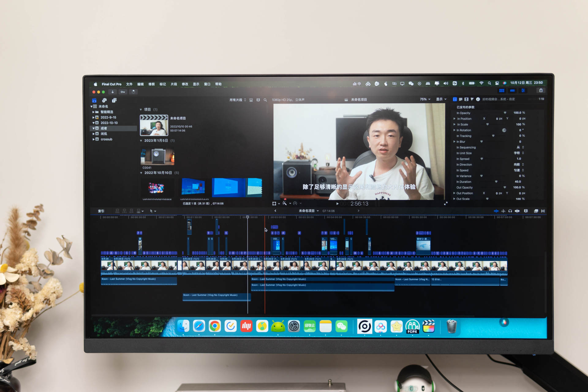Open the Keyword Editor key icon
The image size is (588, 392).
[x=123, y=92]
